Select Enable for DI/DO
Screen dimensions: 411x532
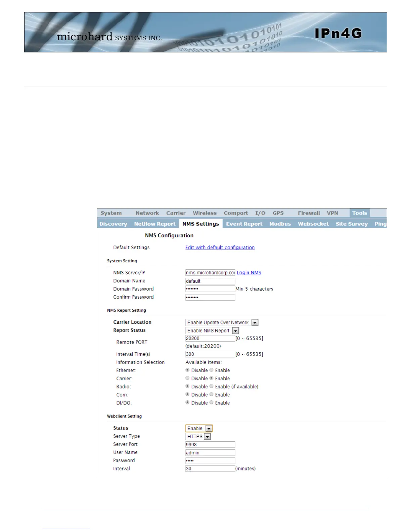pyautogui.click(x=212, y=403)
